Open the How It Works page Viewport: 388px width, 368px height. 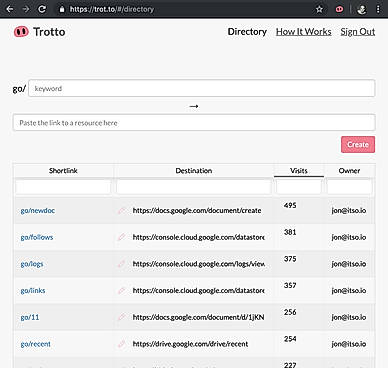pos(304,32)
